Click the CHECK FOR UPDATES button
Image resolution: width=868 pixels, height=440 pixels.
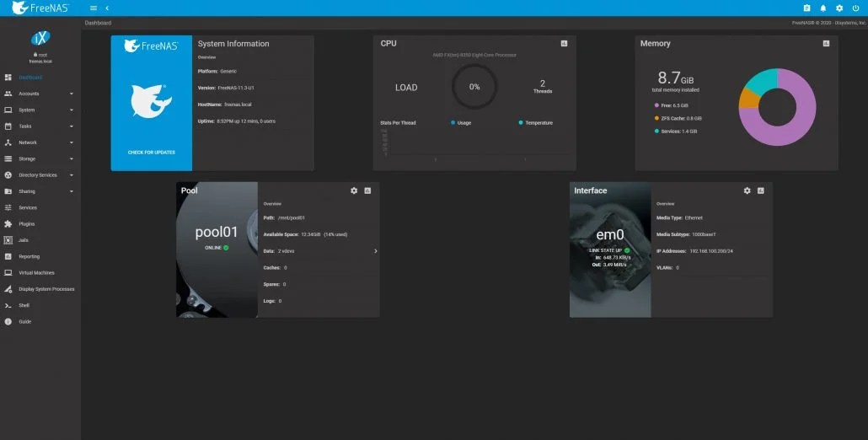[x=151, y=153]
